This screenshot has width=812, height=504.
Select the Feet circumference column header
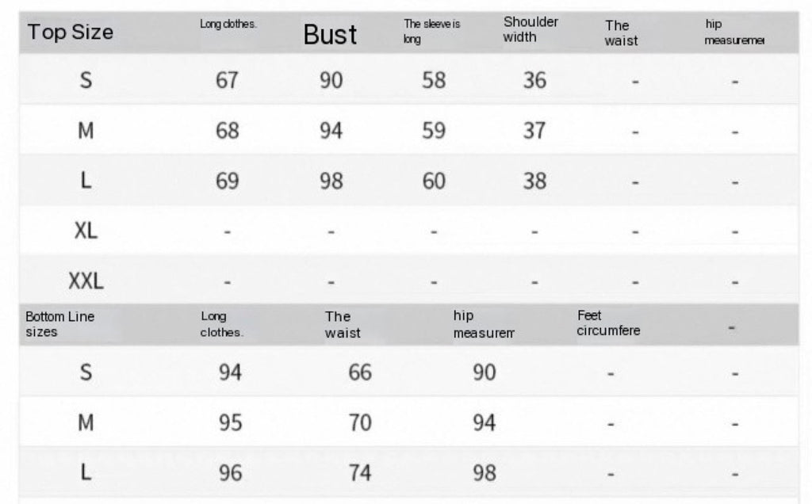tap(608, 323)
